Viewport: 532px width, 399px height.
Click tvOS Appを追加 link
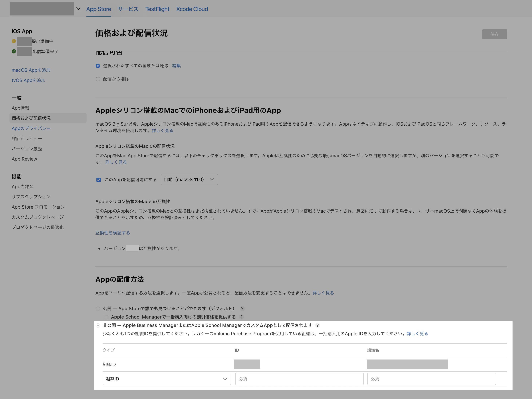click(x=29, y=80)
